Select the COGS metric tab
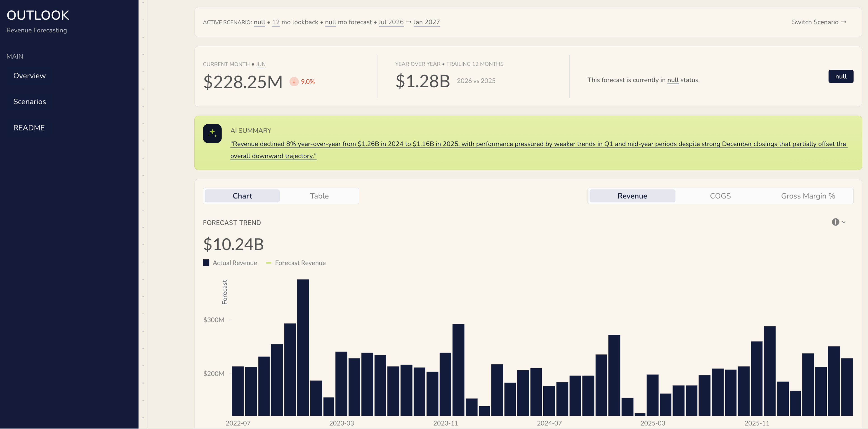Screen dimensions: 868x429 [x=720, y=196]
